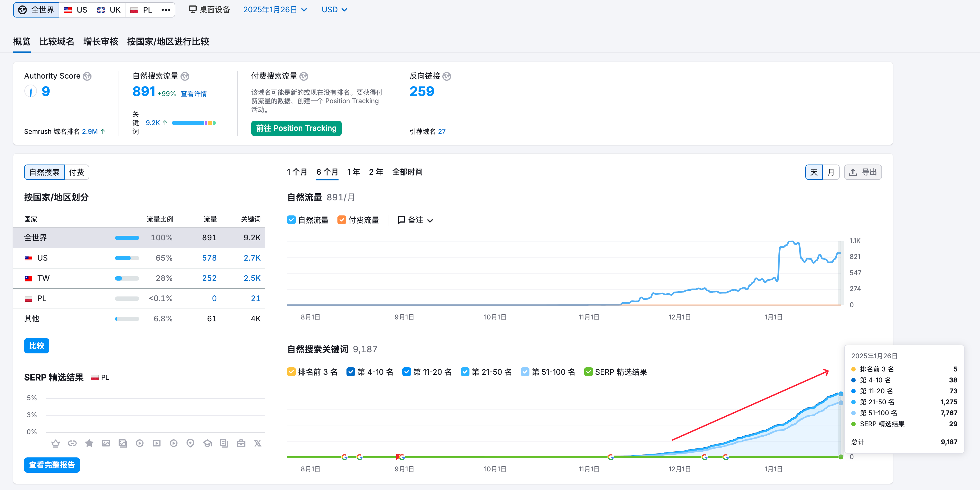
Task: Open the 2025年1月26日 date dropdown
Action: [275, 10]
